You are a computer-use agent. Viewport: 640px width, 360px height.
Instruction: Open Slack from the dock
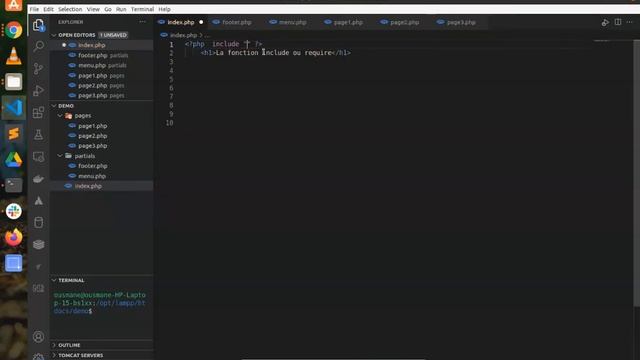pyautogui.click(x=13, y=211)
